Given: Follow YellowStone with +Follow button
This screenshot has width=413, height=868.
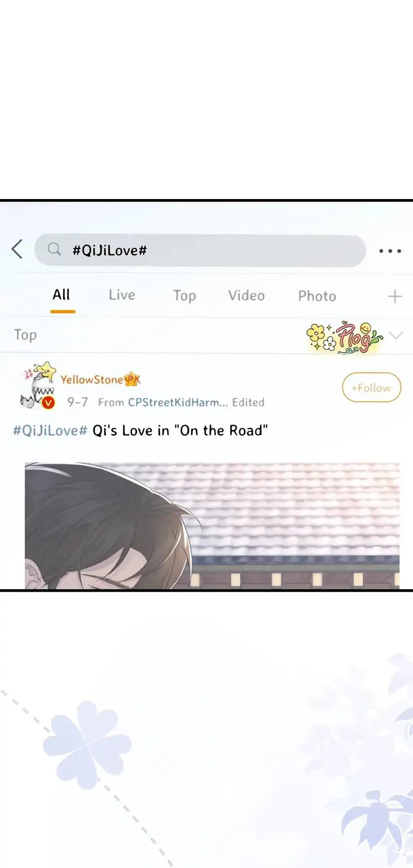Looking at the screenshot, I should [x=372, y=387].
